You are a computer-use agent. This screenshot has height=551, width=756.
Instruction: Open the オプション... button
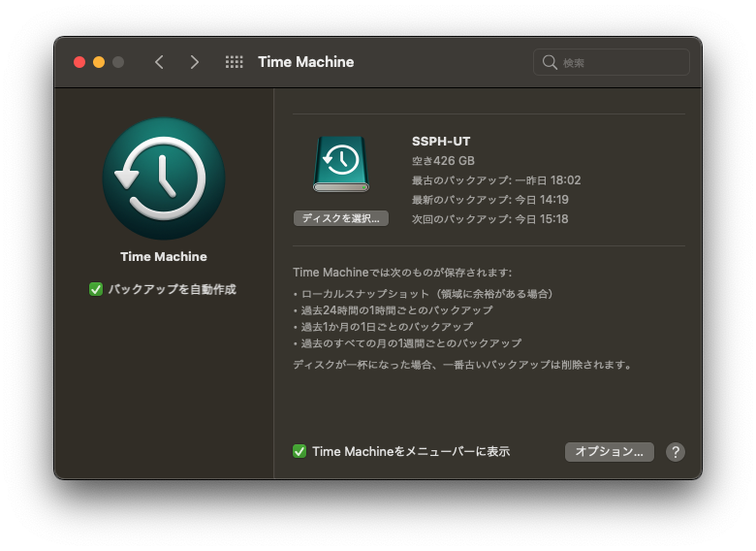610,452
